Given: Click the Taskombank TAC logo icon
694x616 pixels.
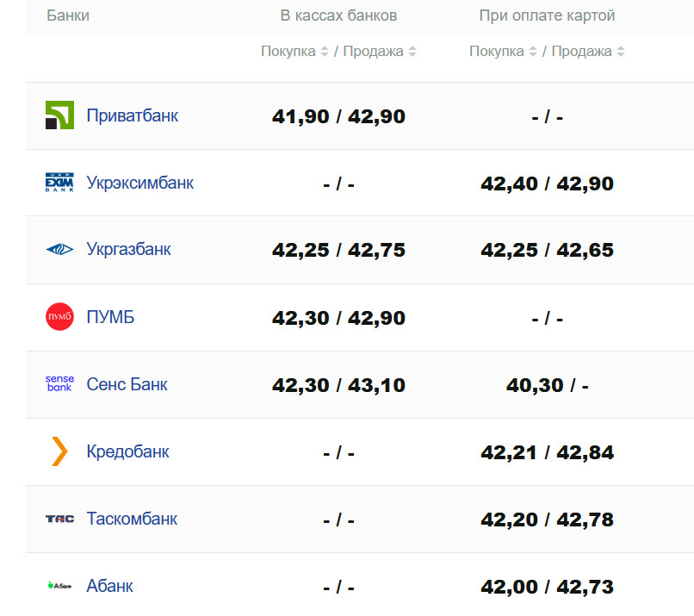Looking at the screenshot, I should pyautogui.click(x=59, y=519).
